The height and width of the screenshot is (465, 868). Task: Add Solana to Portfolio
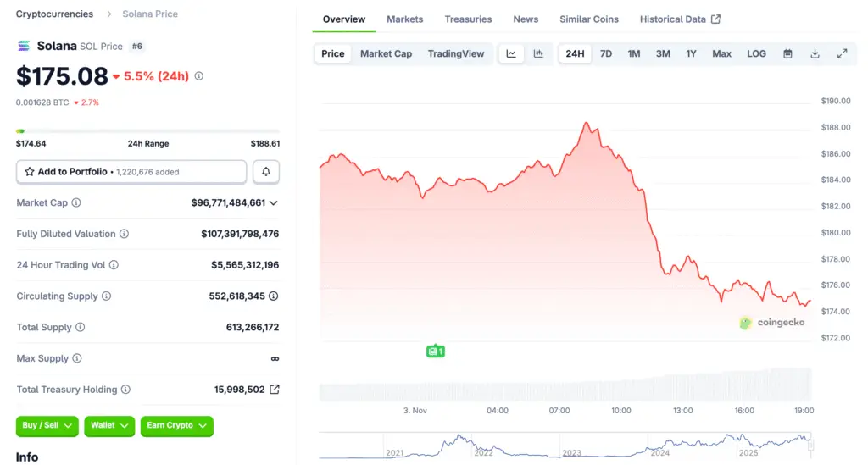tap(131, 172)
